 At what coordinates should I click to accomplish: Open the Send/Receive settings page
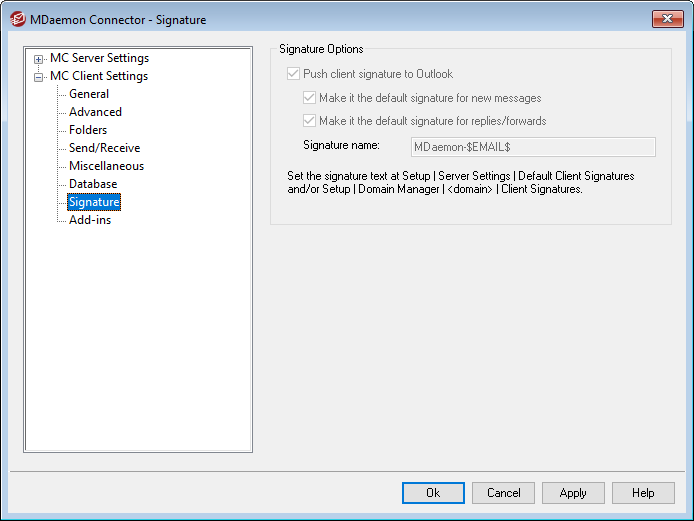coord(104,148)
